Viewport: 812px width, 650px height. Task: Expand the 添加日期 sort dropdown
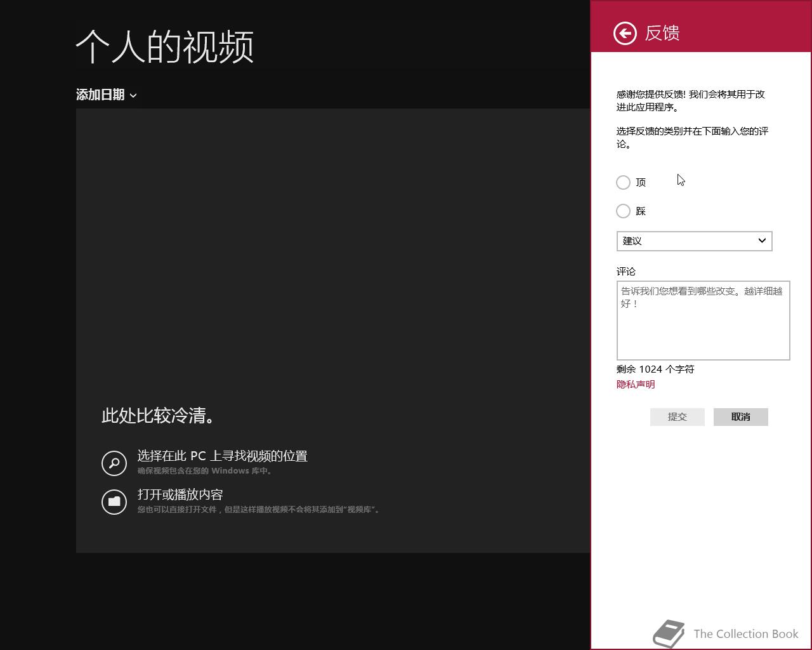pos(107,95)
